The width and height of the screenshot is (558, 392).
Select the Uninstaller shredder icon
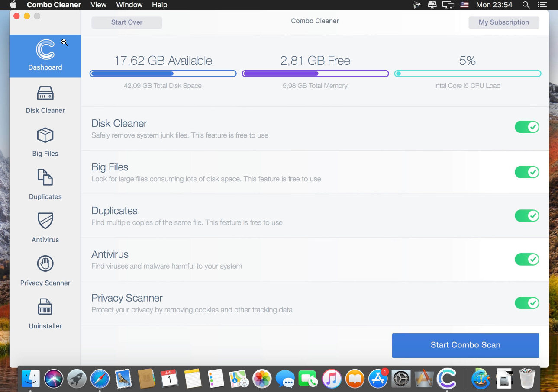pos(45,307)
